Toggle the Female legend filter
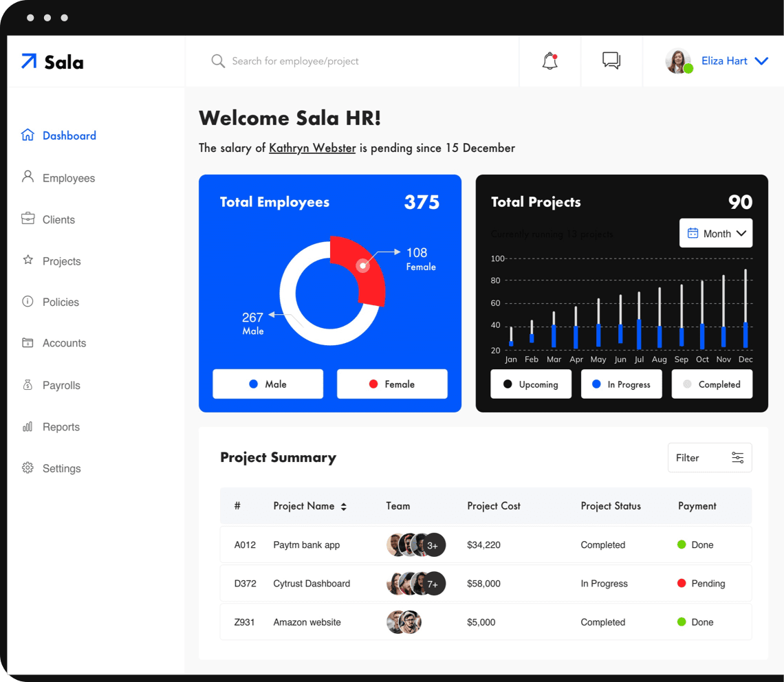This screenshot has height=682, width=784. [x=392, y=384]
